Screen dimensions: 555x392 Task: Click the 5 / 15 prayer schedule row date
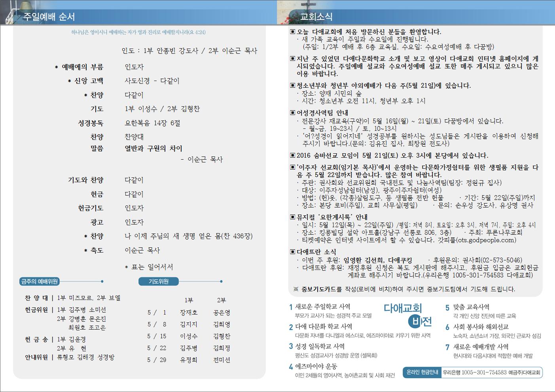[157, 336]
